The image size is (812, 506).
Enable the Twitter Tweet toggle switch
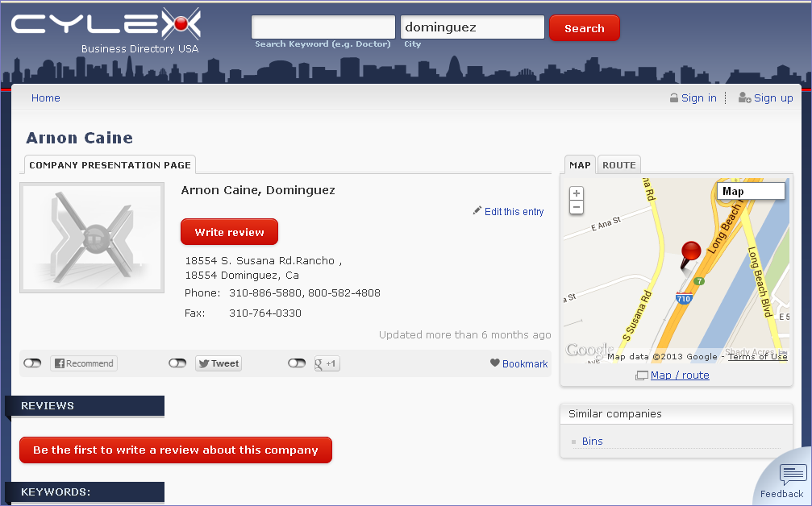point(177,363)
